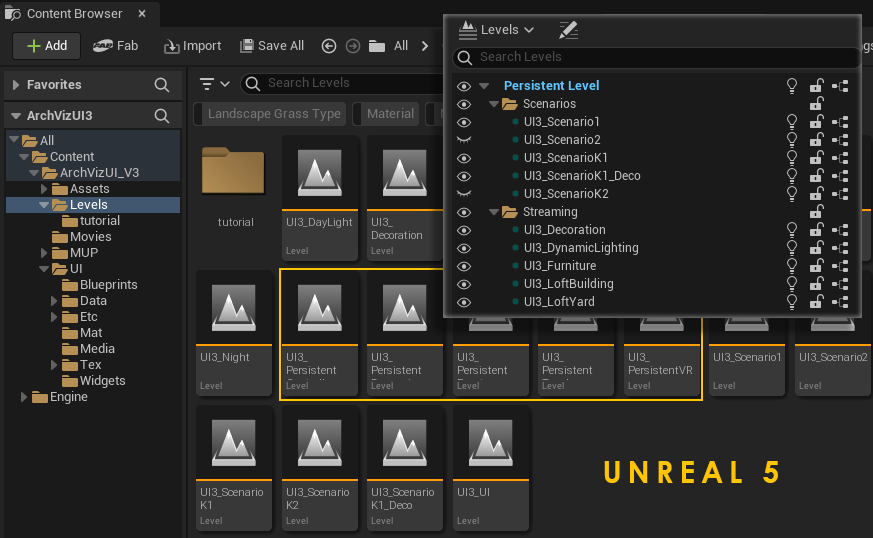This screenshot has height=538, width=873.
Task: Click All in the path breadcrumb
Action: (401, 46)
